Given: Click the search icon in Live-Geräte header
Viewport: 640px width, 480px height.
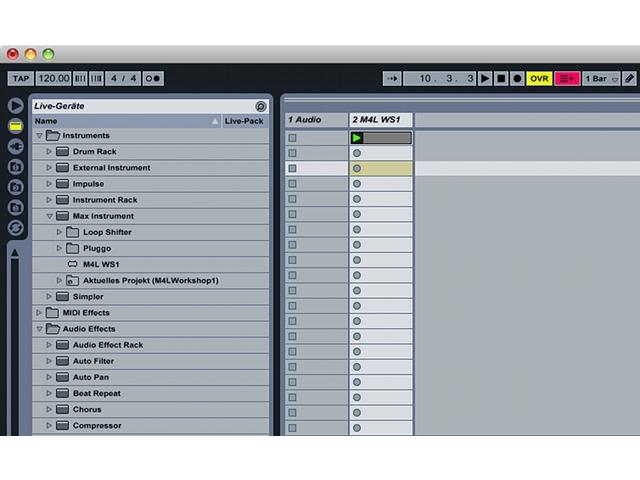Looking at the screenshot, I should click(x=261, y=107).
